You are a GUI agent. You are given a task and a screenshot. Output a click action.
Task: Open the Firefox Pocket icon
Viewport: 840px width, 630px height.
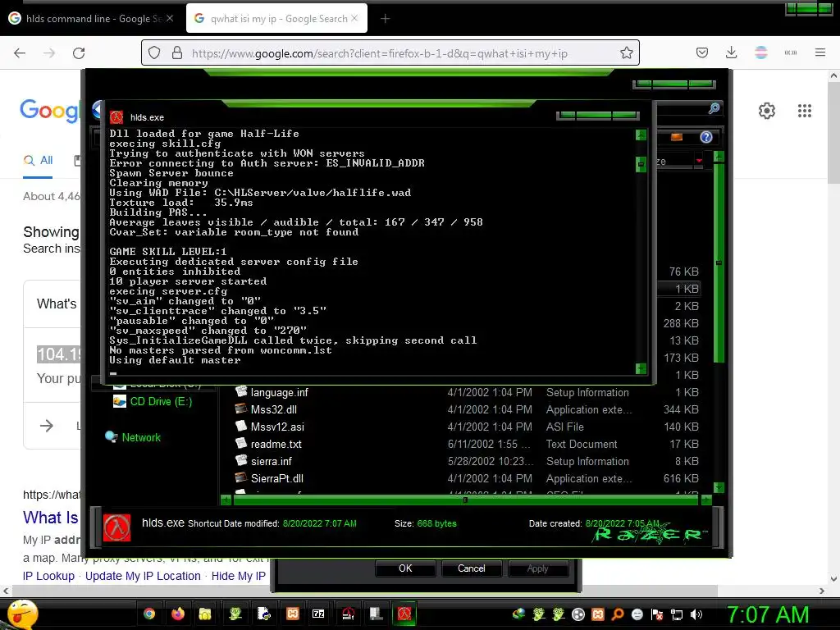702,52
